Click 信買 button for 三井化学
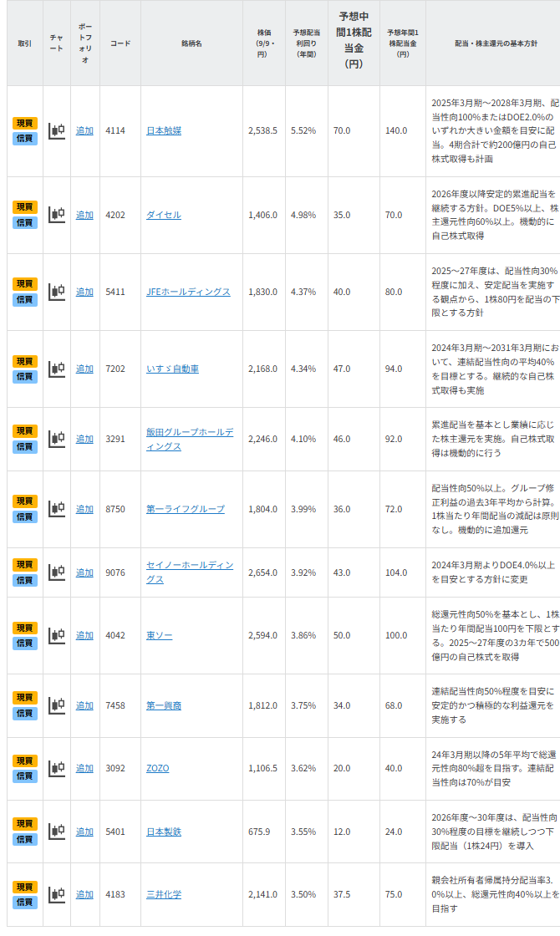560x936 pixels. [25, 902]
